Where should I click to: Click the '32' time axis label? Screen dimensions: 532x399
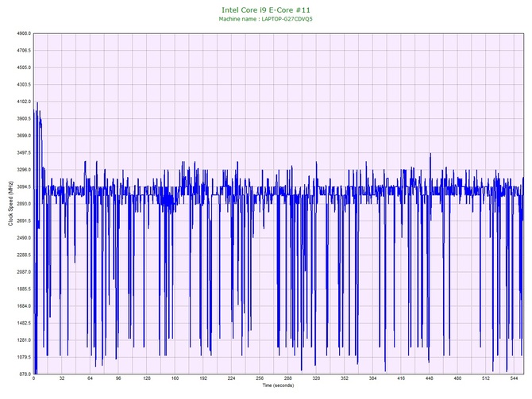point(62,378)
